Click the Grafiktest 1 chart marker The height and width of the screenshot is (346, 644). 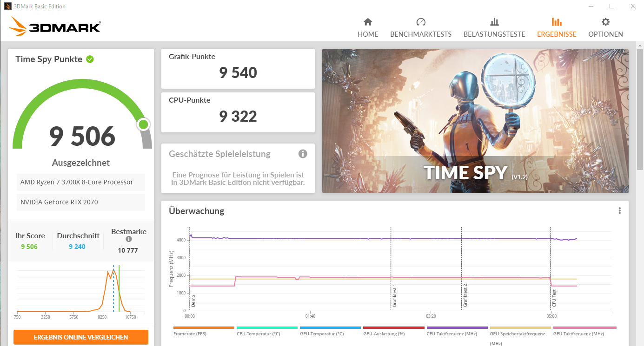coord(394,295)
